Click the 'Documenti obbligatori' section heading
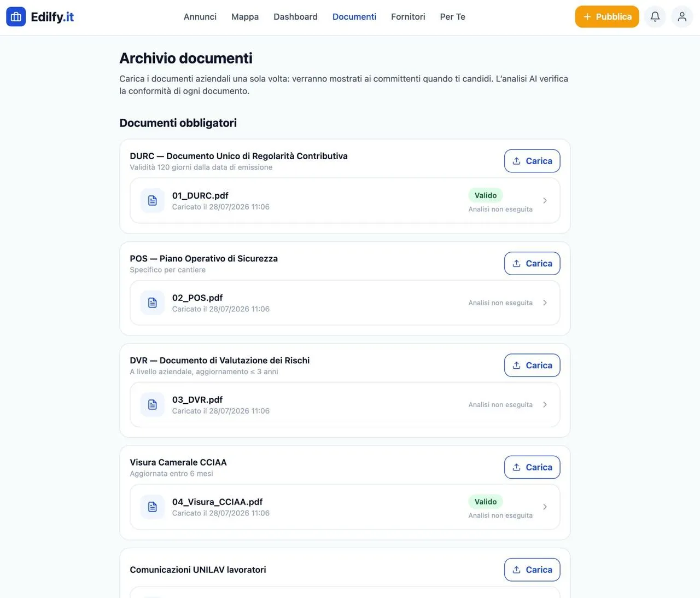 [178, 123]
